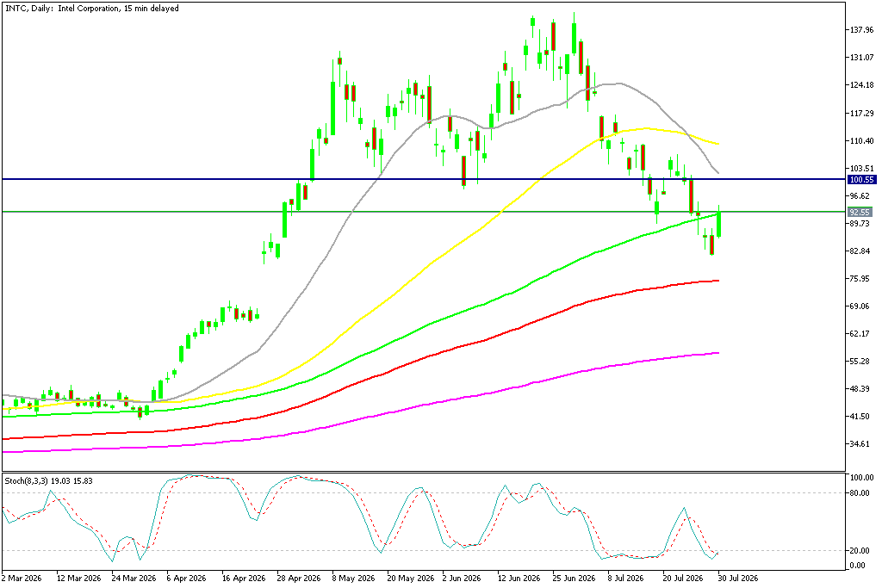Click the 103.51 price axis value
The image size is (882, 588).
tap(861, 169)
